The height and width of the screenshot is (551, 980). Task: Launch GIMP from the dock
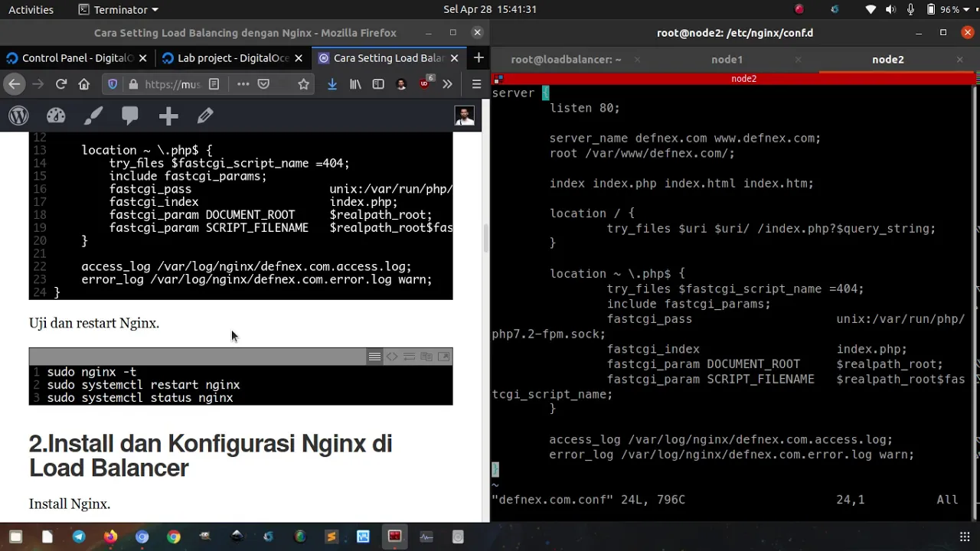[x=205, y=536]
